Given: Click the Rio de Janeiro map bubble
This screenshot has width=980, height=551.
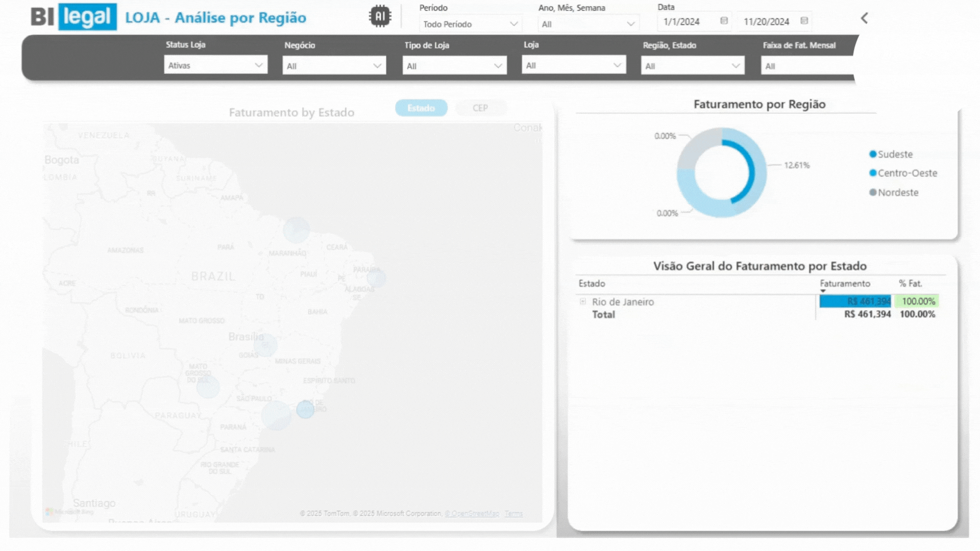Looking at the screenshot, I should (305, 410).
